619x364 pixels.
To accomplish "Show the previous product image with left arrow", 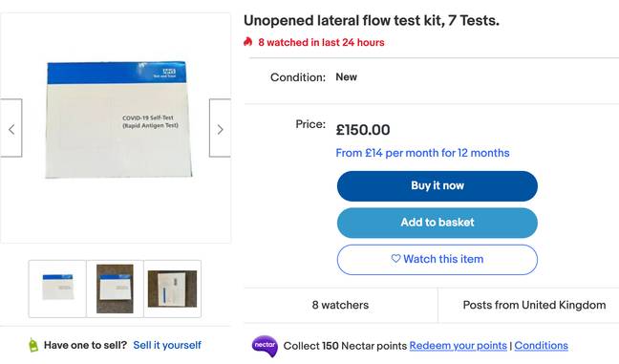I will click(x=11, y=128).
